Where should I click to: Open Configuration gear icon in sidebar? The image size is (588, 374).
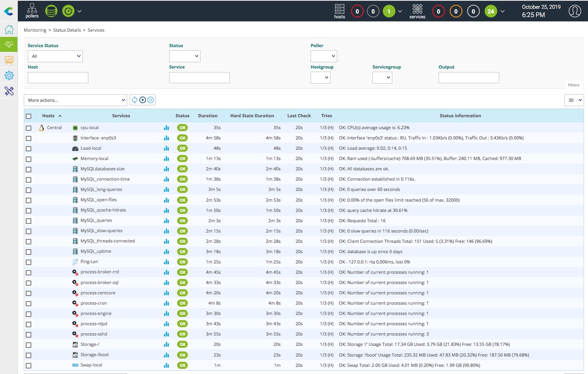coord(9,75)
